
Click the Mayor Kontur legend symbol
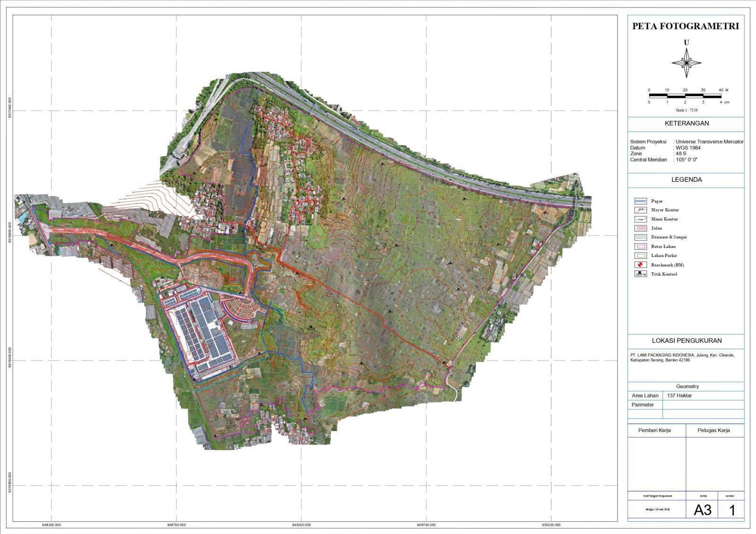(640, 210)
